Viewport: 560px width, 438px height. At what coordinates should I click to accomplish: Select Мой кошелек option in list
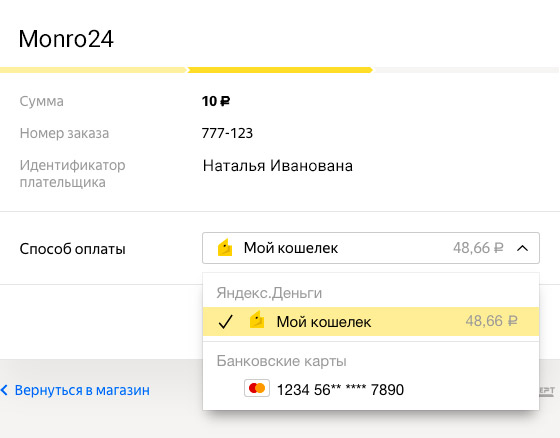371,321
